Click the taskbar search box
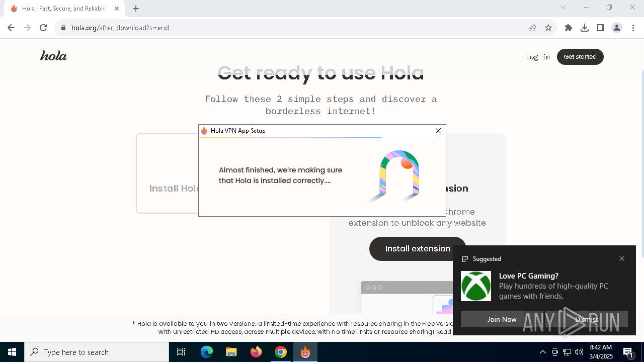The width and height of the screenshot is (644, 362). tap(97, 352)
